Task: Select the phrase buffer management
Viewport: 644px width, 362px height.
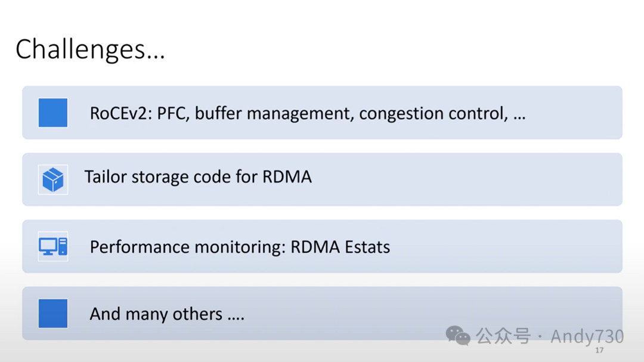Action: tap(274, 113)
